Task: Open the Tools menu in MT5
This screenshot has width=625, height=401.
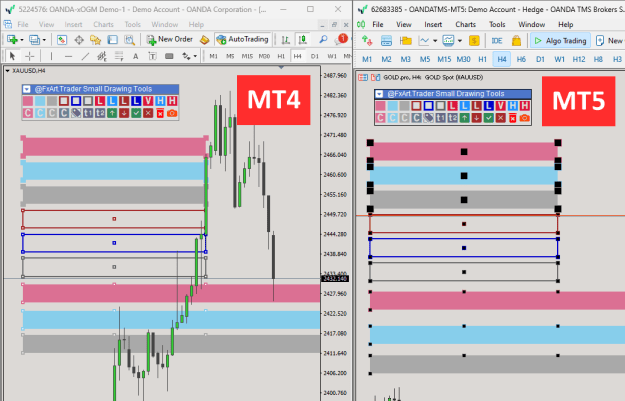Action: (497, 25)
